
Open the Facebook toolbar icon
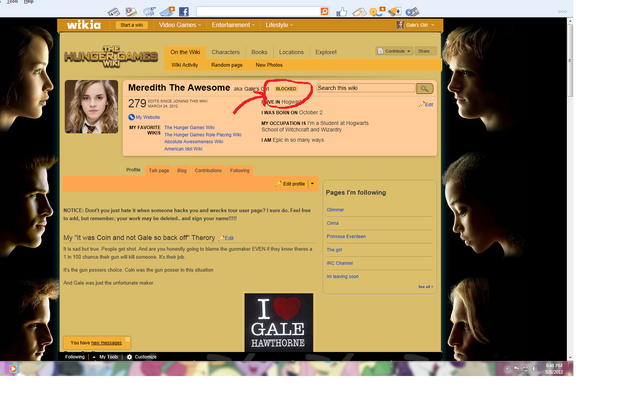tap(184, 11)
